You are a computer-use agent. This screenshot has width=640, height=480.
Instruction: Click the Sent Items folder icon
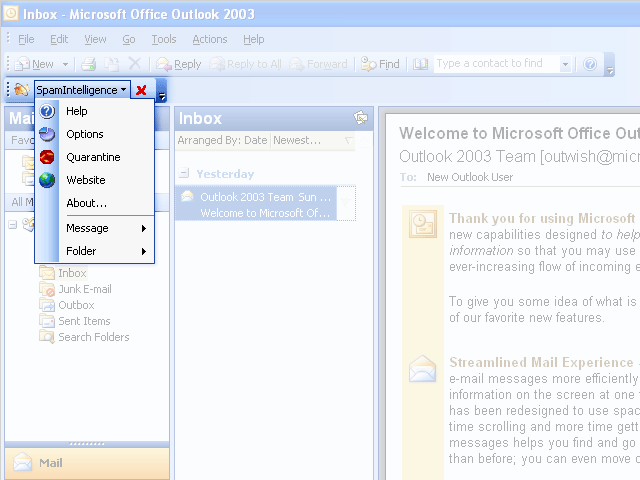coord(47,321)
